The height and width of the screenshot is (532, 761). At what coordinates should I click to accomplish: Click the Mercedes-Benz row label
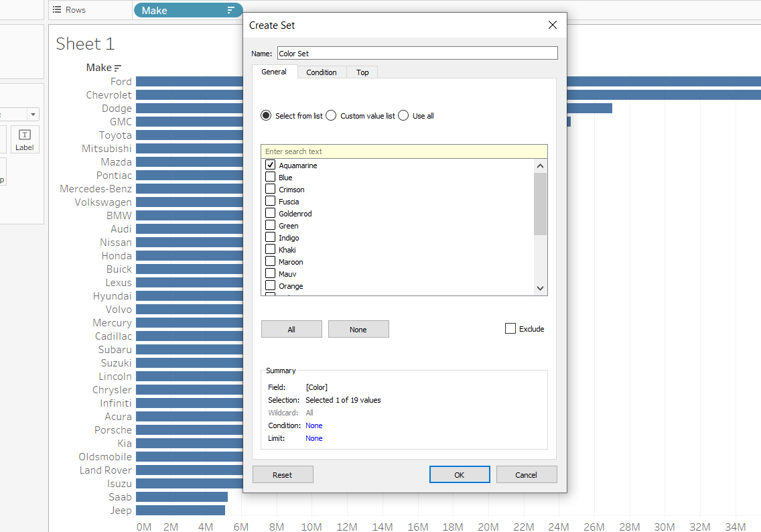pyautogui.click(x=96, y=189)
